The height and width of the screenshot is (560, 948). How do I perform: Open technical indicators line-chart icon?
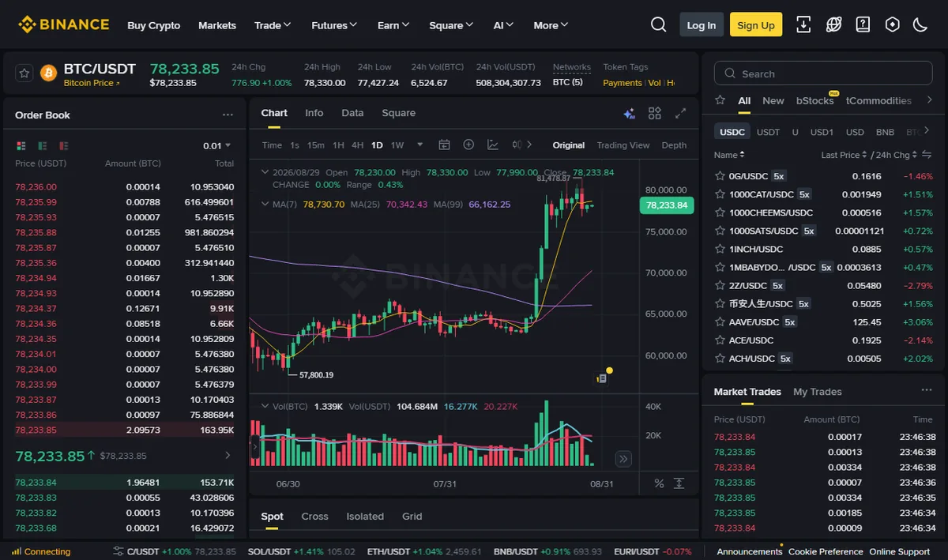tap(493, 145)
